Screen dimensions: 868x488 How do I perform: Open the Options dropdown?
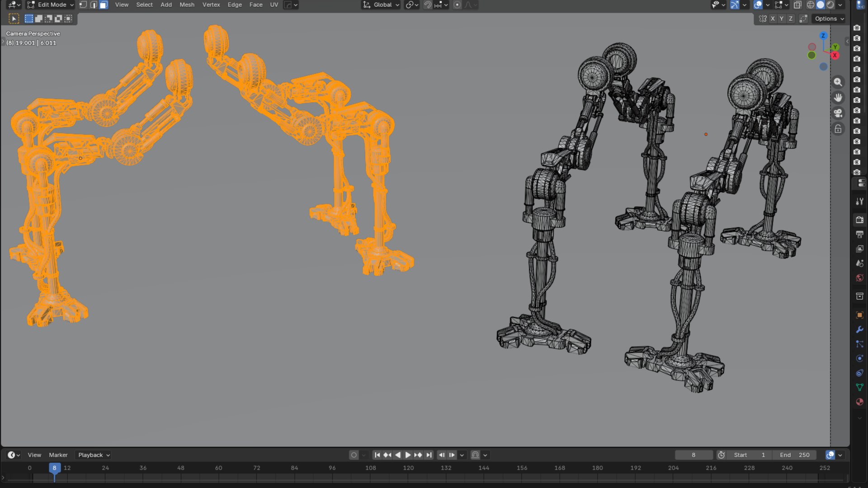(x=829, y=19)
